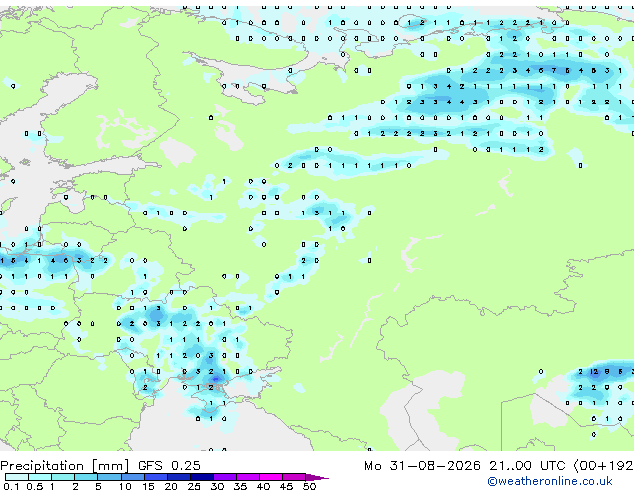Screen dimensions: 634x490
Task: Click the '21..00 UTC' time label
Action: pyautogui.click(x=526, y=466)
